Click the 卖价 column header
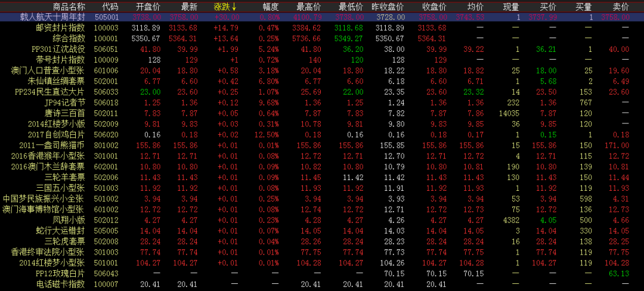This screenshot has height=291, width=644. click(621, 7)
